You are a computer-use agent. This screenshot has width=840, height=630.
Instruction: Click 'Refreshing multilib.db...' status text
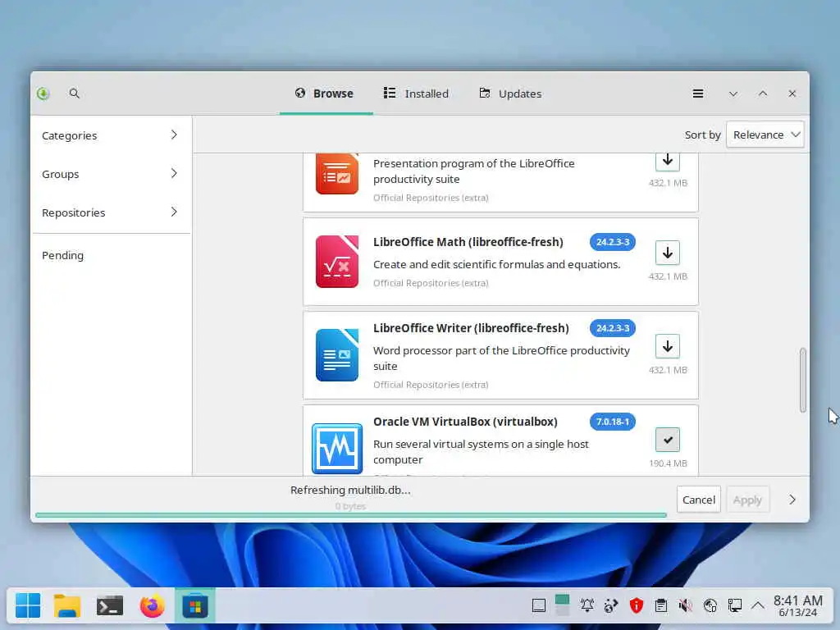(350, 491)
